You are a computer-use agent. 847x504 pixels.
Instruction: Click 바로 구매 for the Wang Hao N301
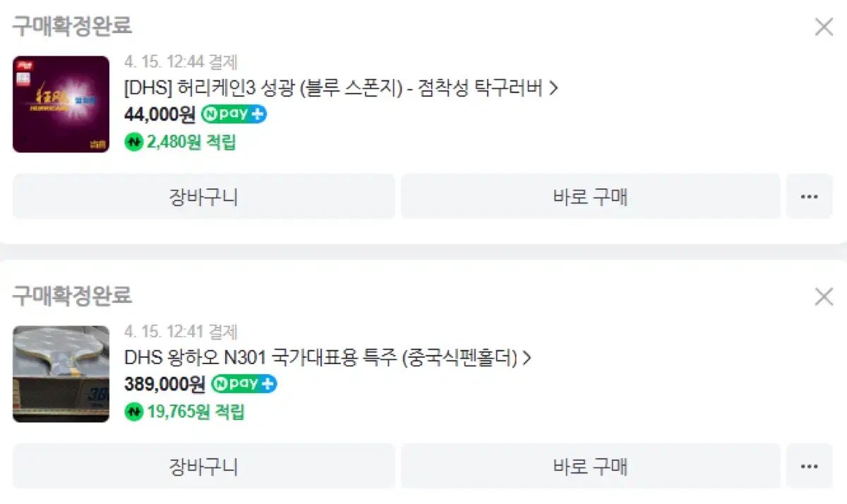tap(591, 466)
